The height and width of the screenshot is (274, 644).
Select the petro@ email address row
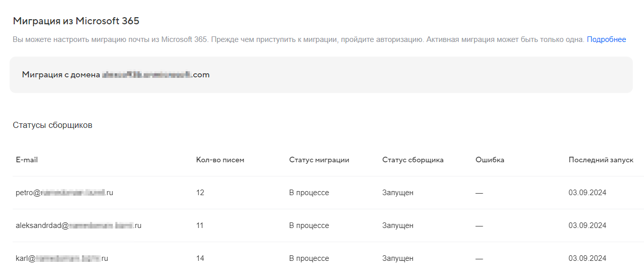[64, 193]
